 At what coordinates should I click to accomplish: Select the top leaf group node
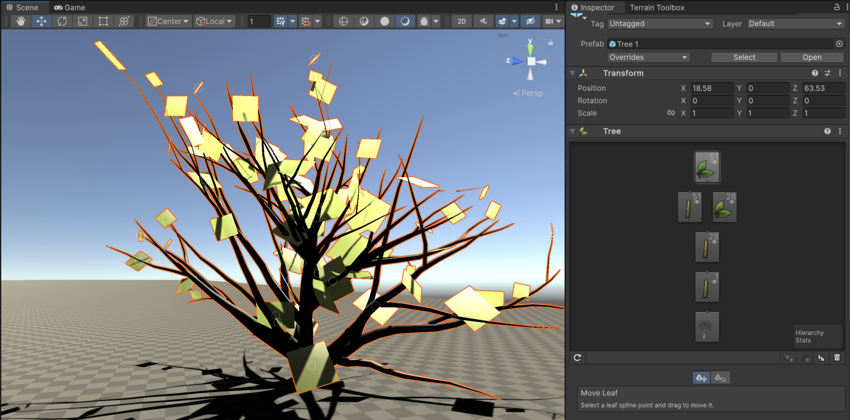(706, 167)
